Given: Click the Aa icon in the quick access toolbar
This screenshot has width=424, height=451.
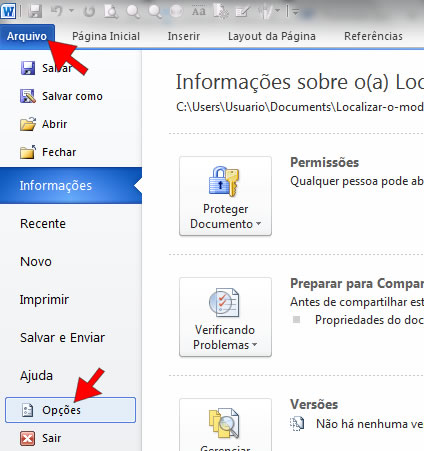Looking at the screenshot, I should click(x=199, y=12).
